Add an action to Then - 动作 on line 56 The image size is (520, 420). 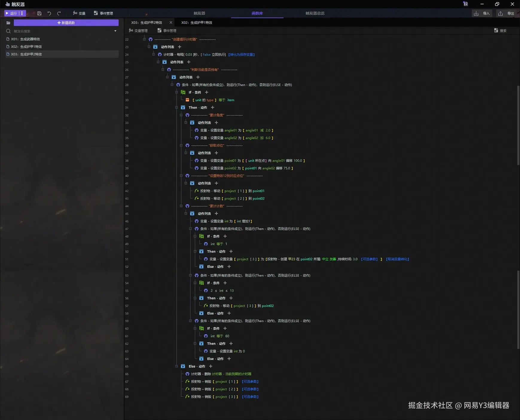point(231,298)
